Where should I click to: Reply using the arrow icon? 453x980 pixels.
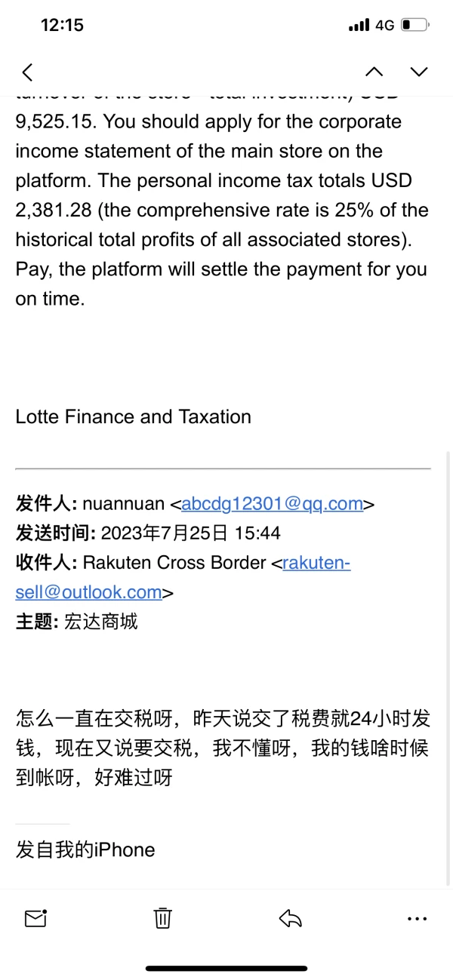(291, 917)
